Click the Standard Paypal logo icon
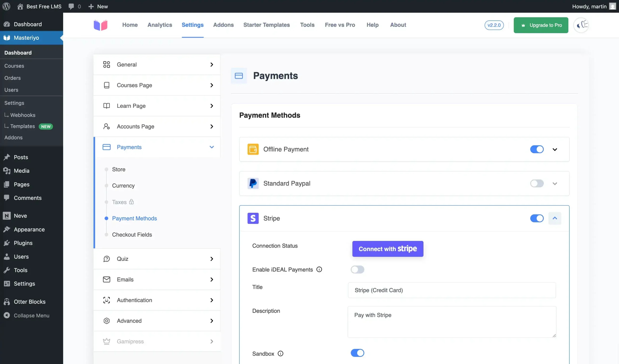The width and height of the screenshot is (619, 364). pyautogui.click(x=253, y=183)
